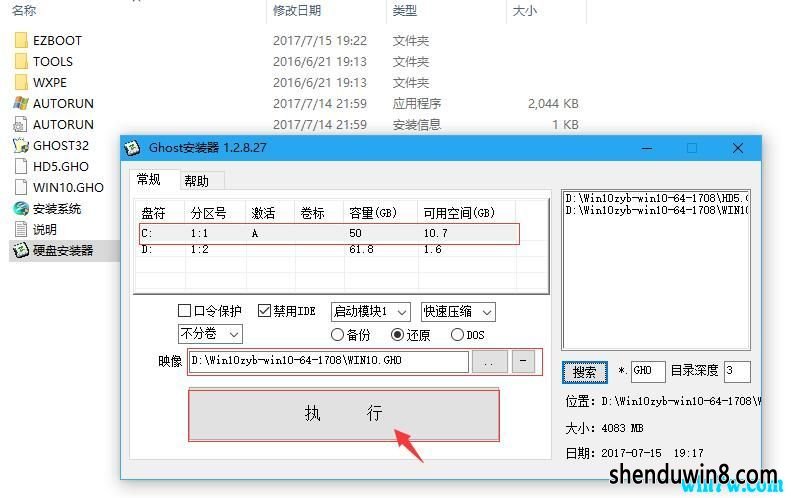
Task: Select the WIN10 path in search results list
Action: [x=656, y=210]
